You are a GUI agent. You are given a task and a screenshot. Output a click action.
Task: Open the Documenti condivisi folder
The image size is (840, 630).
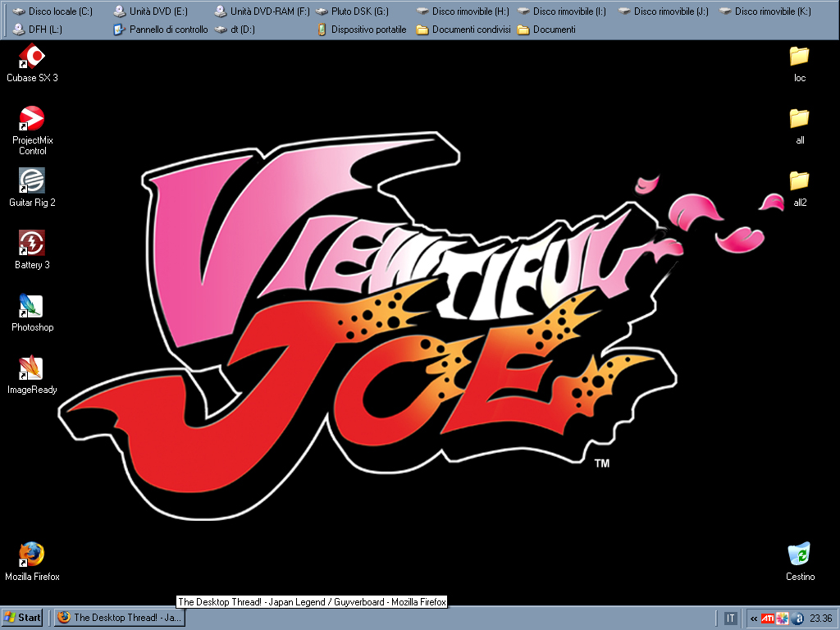tap(463, 30)
